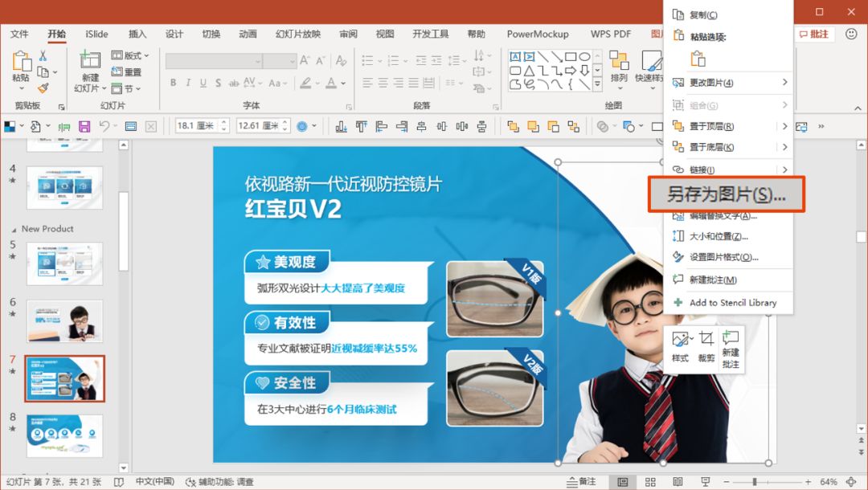Choose Add to Stencil Library menu item
The image size is (868, 490).
pyautogui.click(x=728, y=303)
